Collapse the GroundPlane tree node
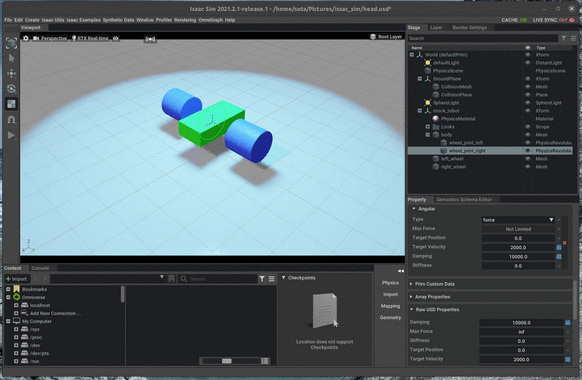The width and height of the screenshot is (582, 380). [x=420, y=79]
